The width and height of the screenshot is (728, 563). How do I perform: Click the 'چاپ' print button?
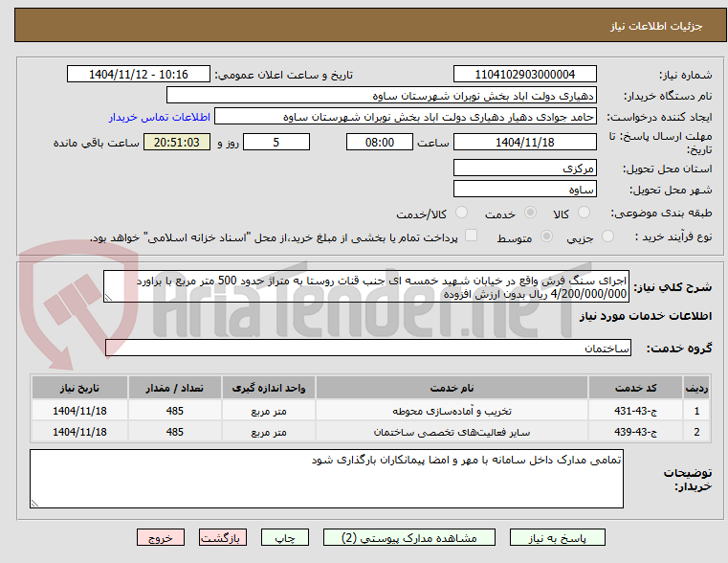285,537
